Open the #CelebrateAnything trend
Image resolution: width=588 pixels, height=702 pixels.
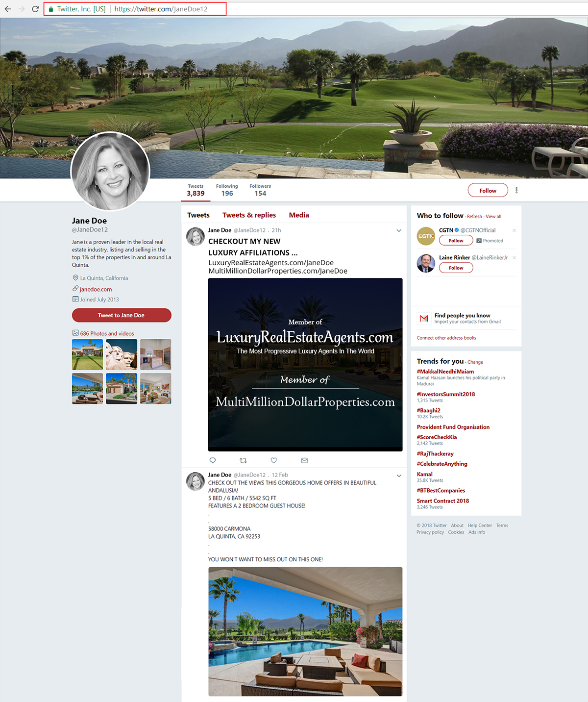(x=442, y=464)
